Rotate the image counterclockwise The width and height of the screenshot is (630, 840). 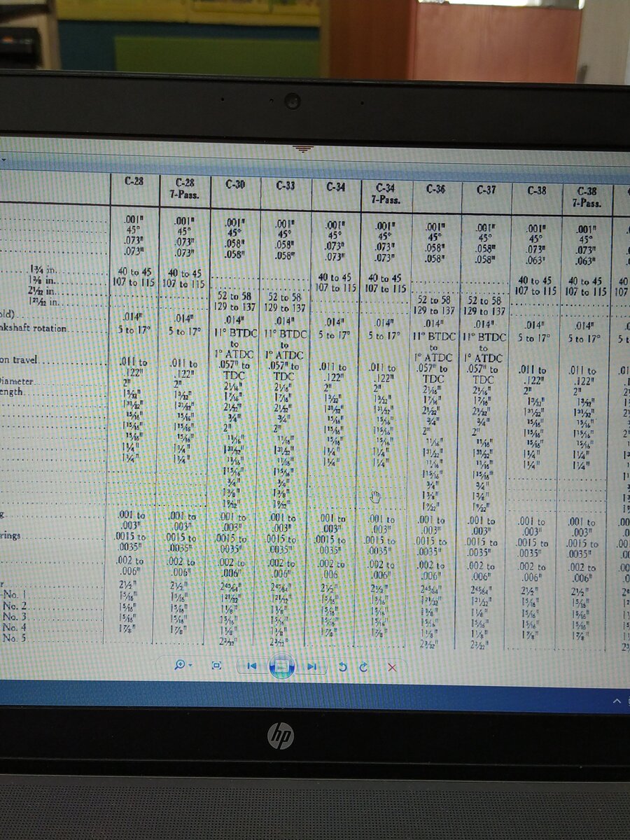pos(342,667)
